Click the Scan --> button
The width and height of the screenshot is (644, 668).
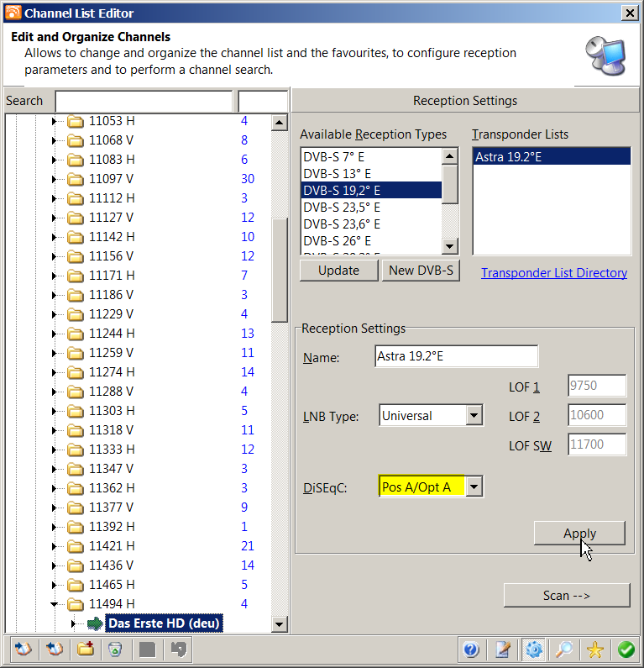566,595
